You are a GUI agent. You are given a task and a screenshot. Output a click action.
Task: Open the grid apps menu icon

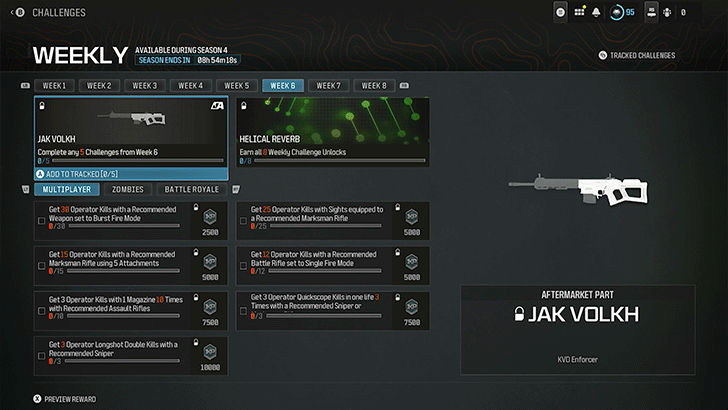pos(579,12)
